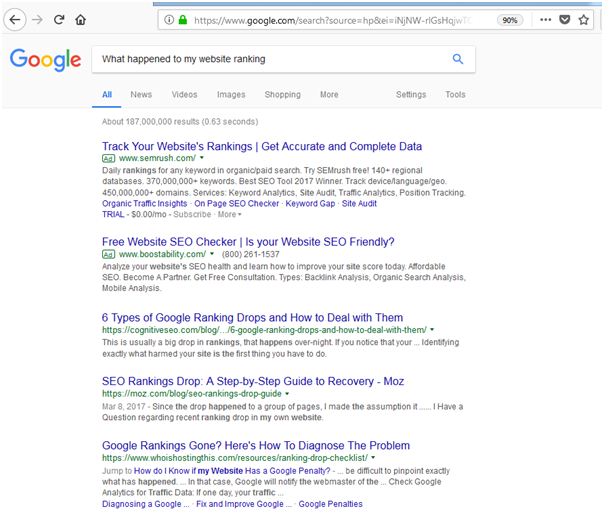The image size is (604, 517).
Task: Open "6 Types of Google Ranking Drops" result
Action: tap(252, 317)
